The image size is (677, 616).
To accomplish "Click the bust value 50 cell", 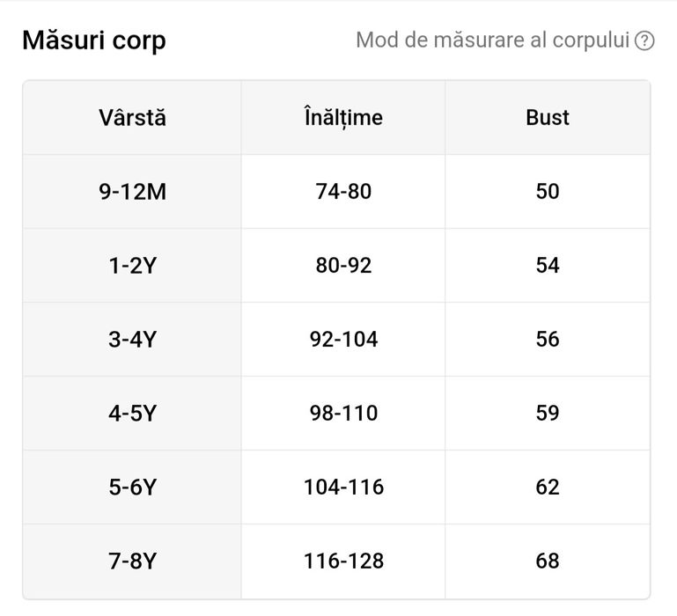I will (x=548, y=192).
